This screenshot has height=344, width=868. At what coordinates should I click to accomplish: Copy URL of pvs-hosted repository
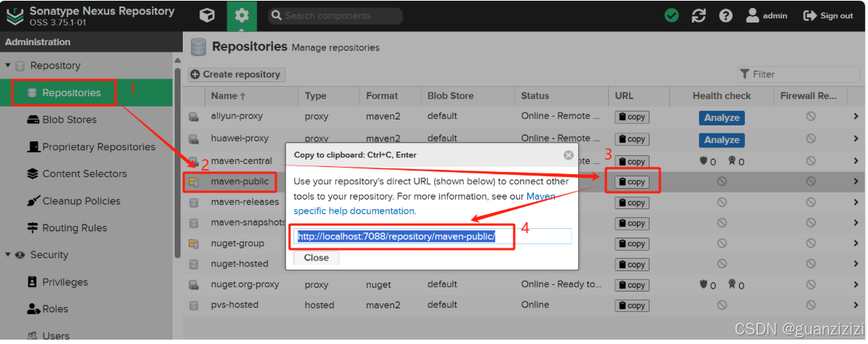click(631, 305)
